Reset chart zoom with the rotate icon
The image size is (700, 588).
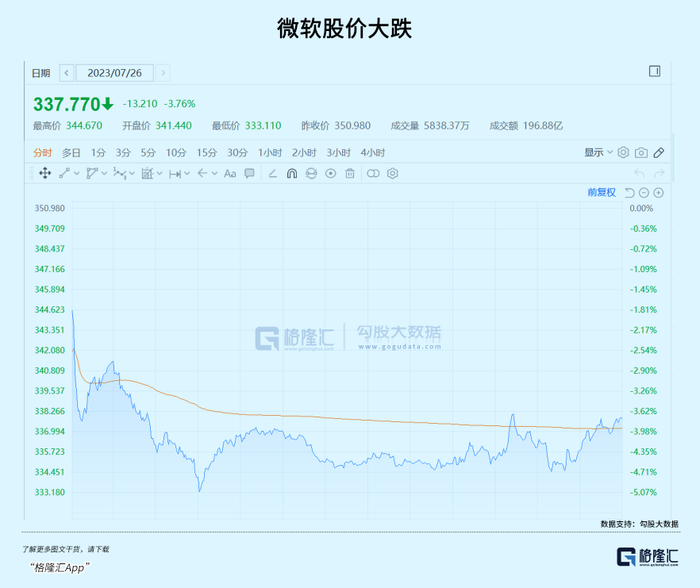click(x=629, y=192)
